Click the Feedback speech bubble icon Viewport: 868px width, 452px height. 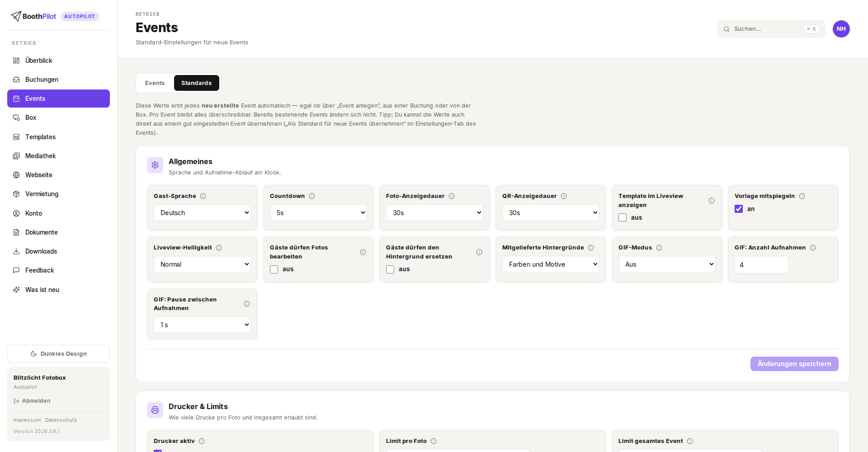tap(16, 270)
